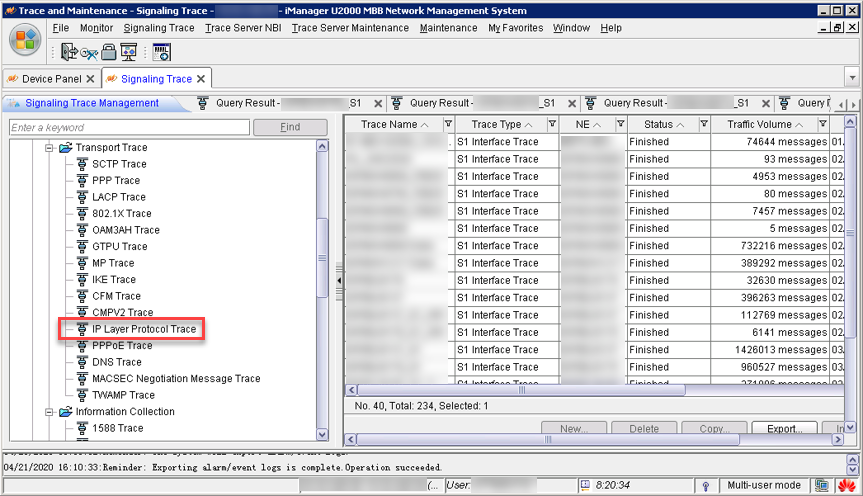
Task: Click the main application launcher orb icon
Action: tap(26, 43)
